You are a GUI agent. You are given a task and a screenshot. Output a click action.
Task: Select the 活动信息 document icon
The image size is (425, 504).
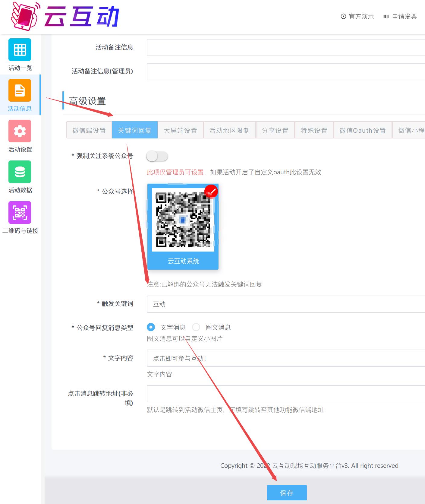pyautogui.click(x=20, y=90)
